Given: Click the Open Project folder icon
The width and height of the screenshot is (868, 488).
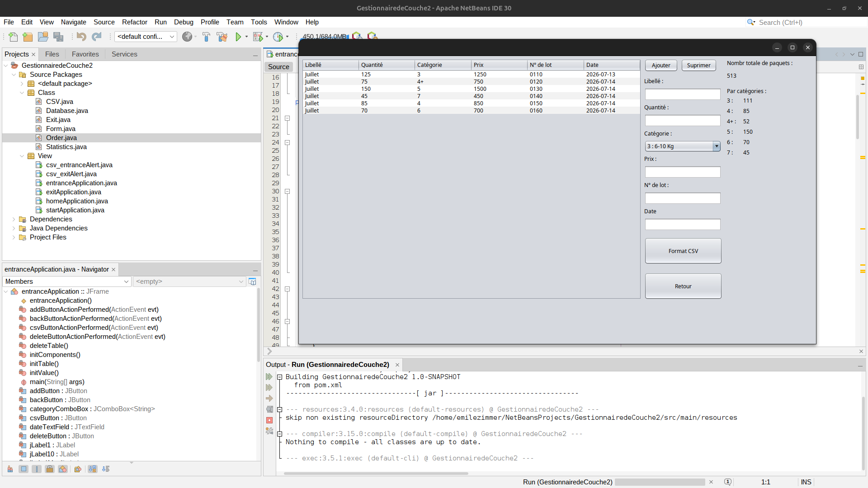Looking at the screenshot, I should point(43,37).
